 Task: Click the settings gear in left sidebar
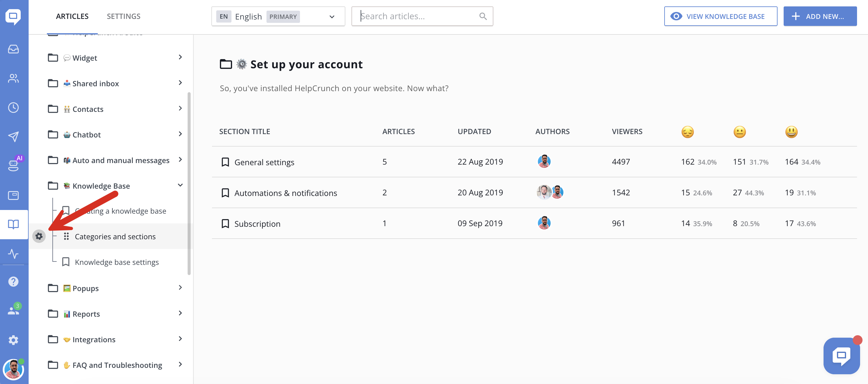coord(13,340)
